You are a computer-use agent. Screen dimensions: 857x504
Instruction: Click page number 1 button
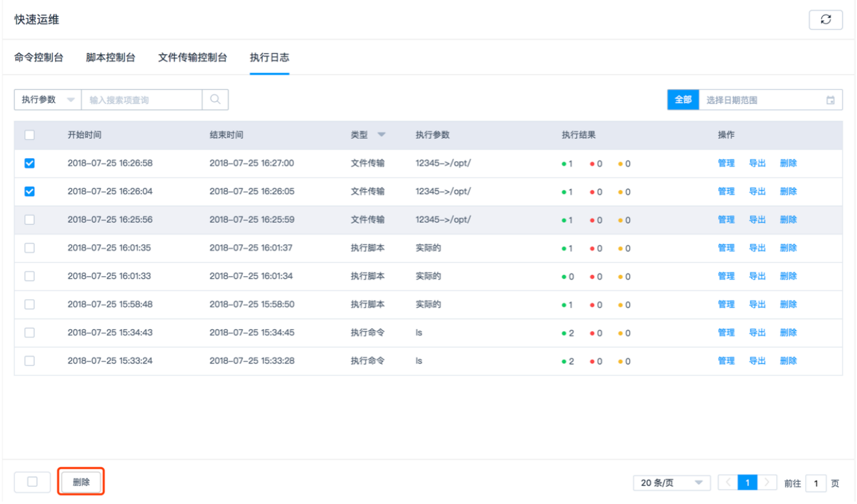[747, 482]
